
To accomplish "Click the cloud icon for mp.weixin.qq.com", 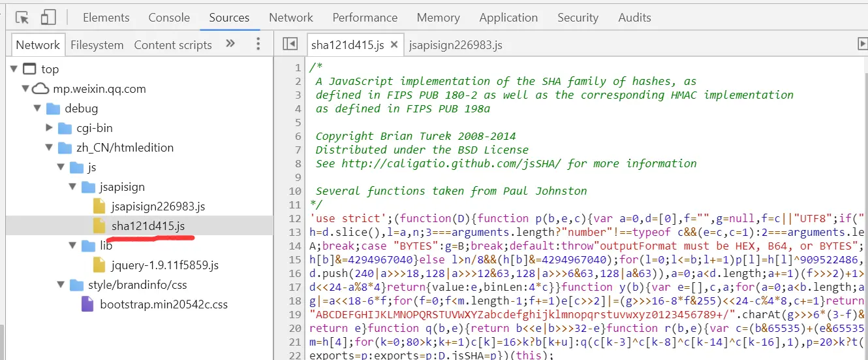I will coord(40,89).
